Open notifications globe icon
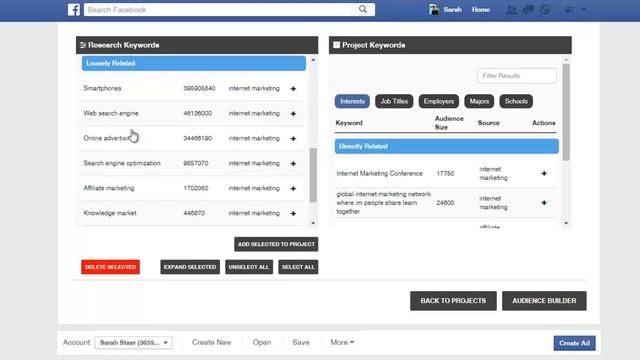 [x=545, y=9]
